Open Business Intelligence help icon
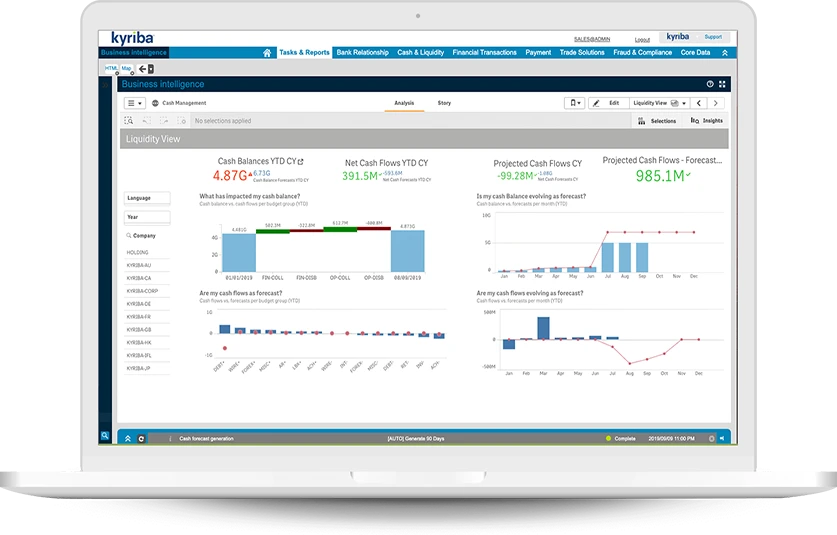This screenshot has width=837, height=535. coord(710,84)
